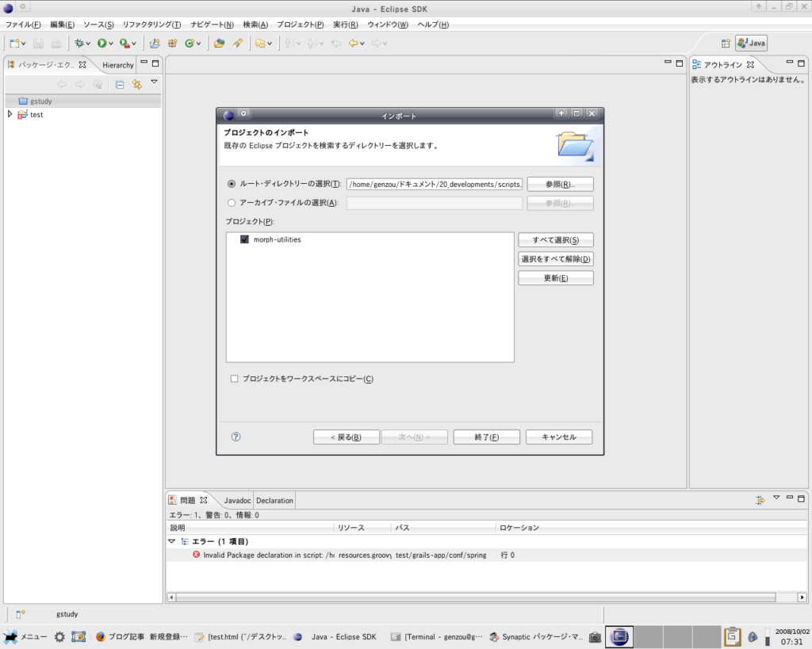Image resolution: width=812 pixels, height=649 pixels.
Task: Click Link with Editor icon
Action: (x=137, y=84)
